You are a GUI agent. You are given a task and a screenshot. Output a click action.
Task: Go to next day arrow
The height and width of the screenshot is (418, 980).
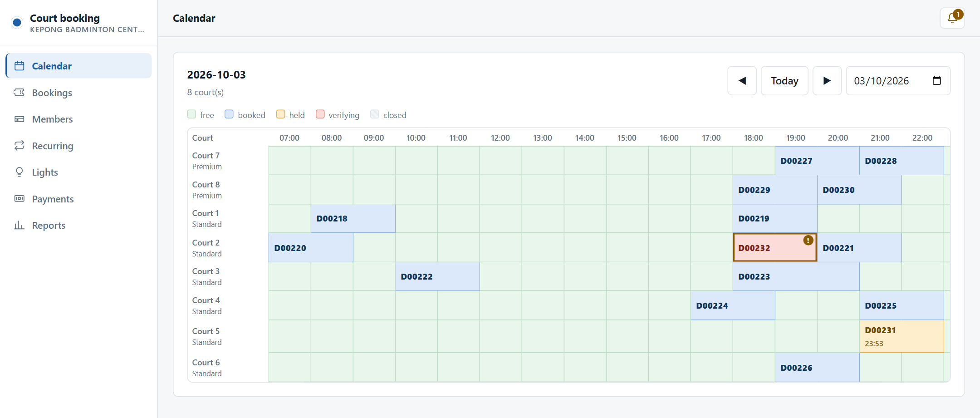pos(827,81)
